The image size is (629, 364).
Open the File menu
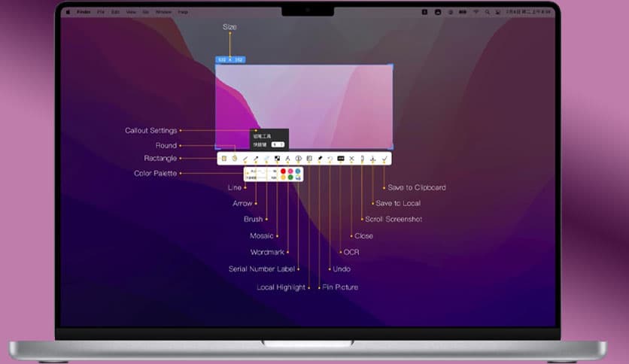click(x=100, y=12)
